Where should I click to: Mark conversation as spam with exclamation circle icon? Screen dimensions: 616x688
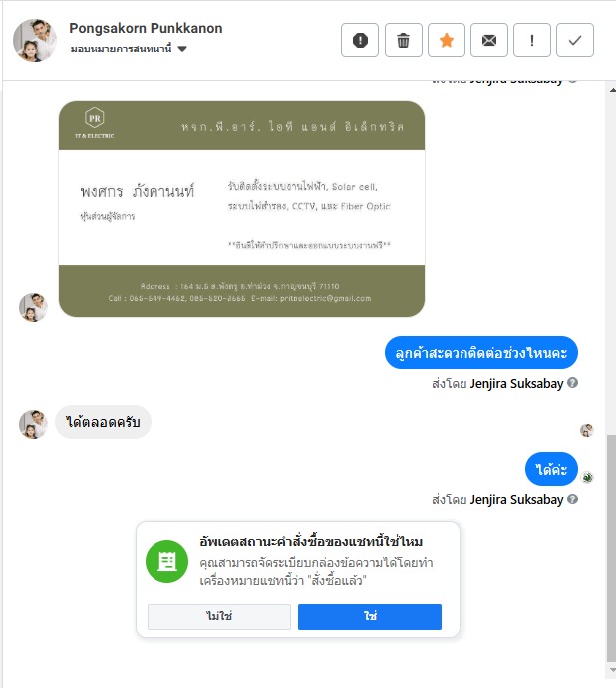360,40
